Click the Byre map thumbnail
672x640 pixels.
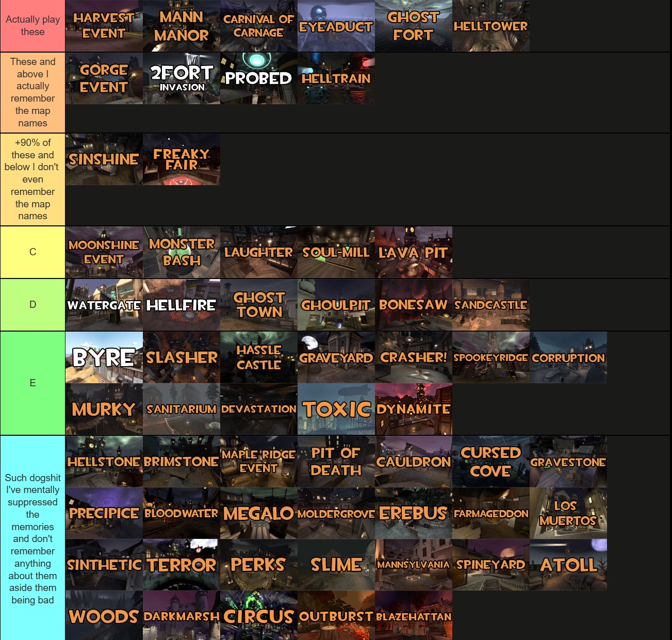pyautogui.click(x=104, y=357)
